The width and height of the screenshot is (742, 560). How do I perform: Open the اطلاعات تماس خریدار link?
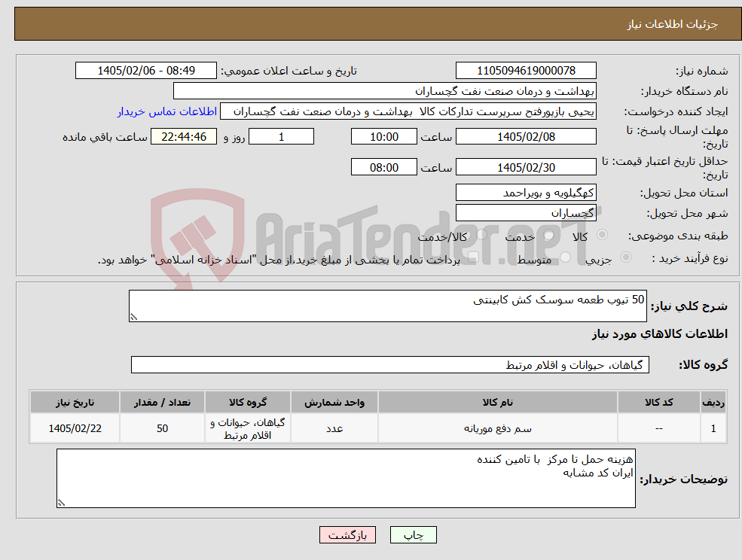coord(167,111)
